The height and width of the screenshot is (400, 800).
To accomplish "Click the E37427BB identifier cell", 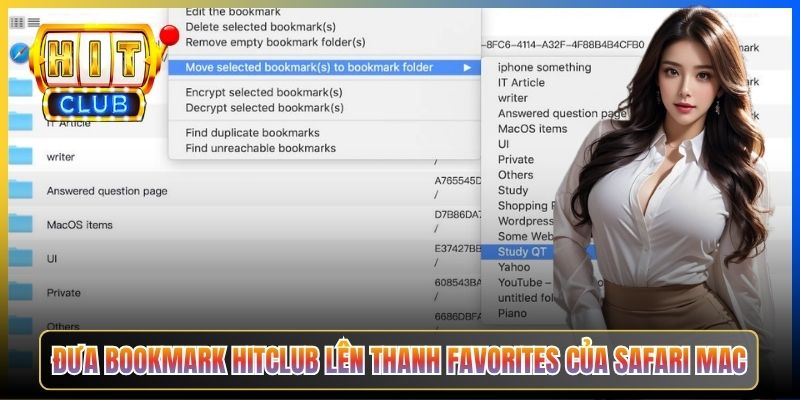I will tap(458, 248).
